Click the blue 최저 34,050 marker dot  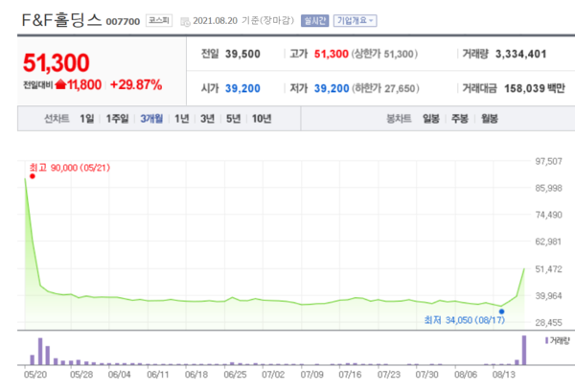click(501, 311)
